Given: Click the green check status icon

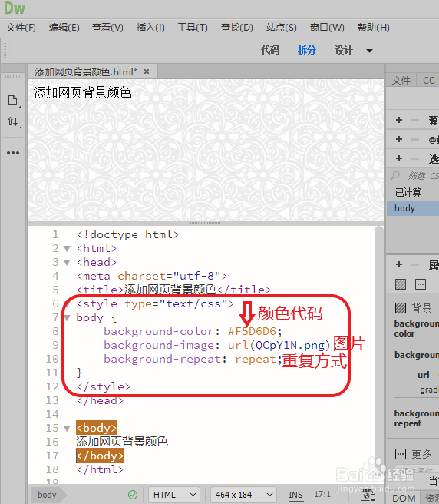Looking at the screenshot, I should [133, 495].
